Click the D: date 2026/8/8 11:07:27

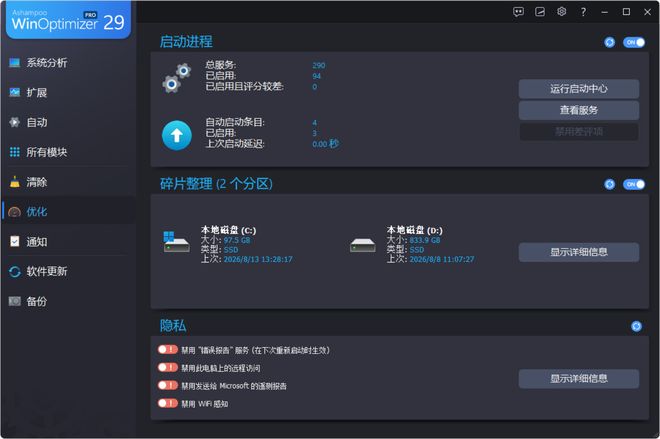pos(442,259)
